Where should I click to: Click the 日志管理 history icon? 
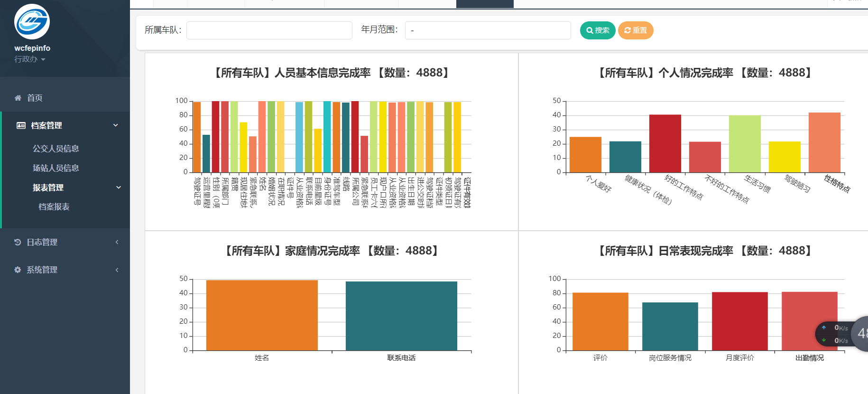[18, 242]
